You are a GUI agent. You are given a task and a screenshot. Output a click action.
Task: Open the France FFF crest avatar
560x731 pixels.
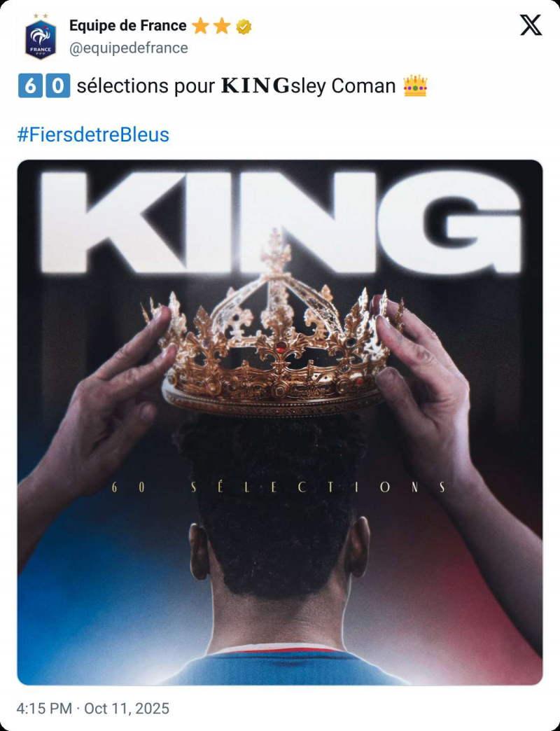click(41, 37)
